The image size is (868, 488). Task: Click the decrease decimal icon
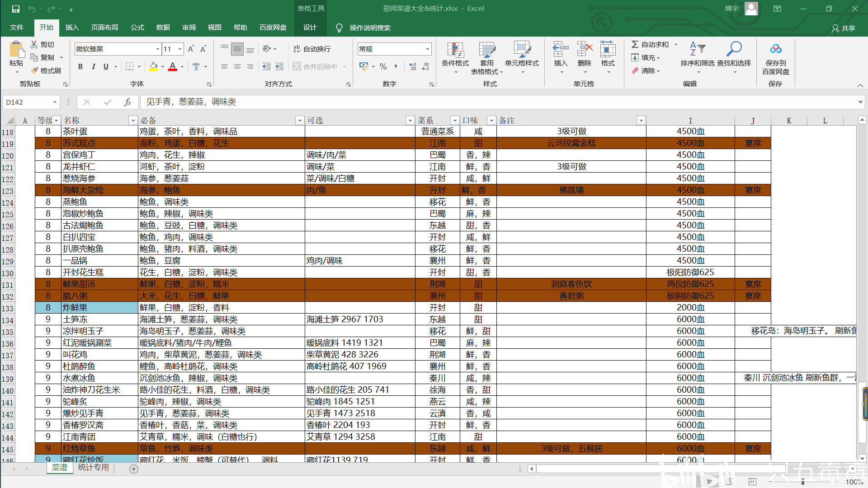click(425, 66)
